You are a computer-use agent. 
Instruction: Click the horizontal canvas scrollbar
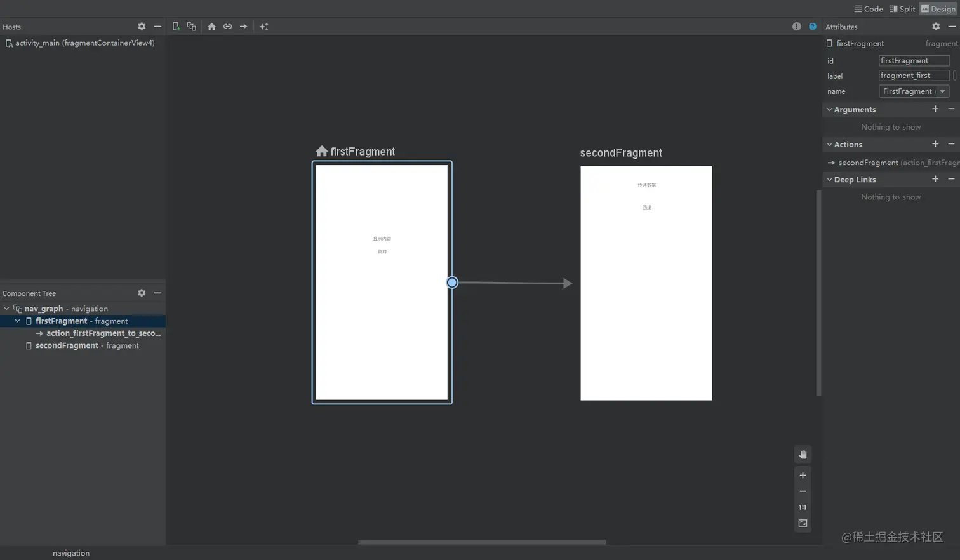coord(482,542)
